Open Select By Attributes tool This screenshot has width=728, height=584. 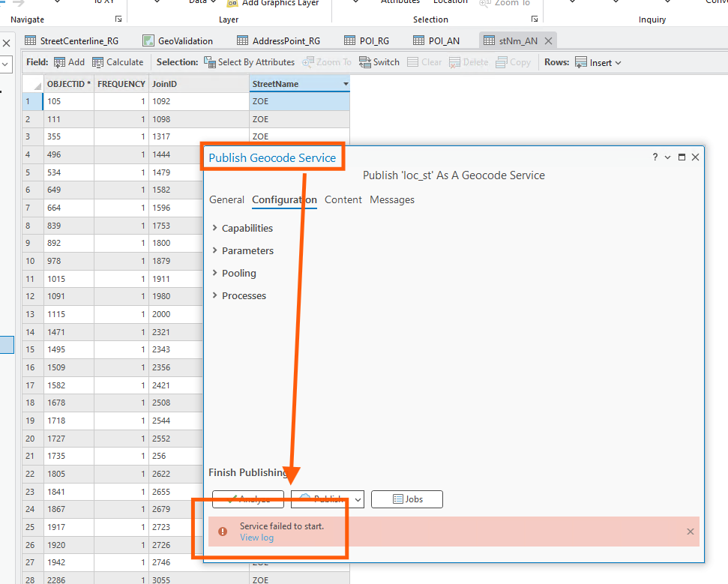(x=249, y=62)
